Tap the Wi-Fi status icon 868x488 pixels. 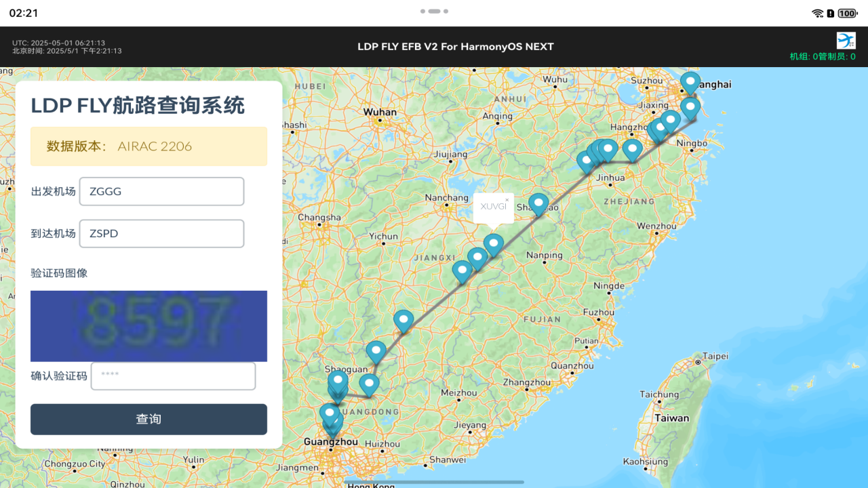[817, 13]
